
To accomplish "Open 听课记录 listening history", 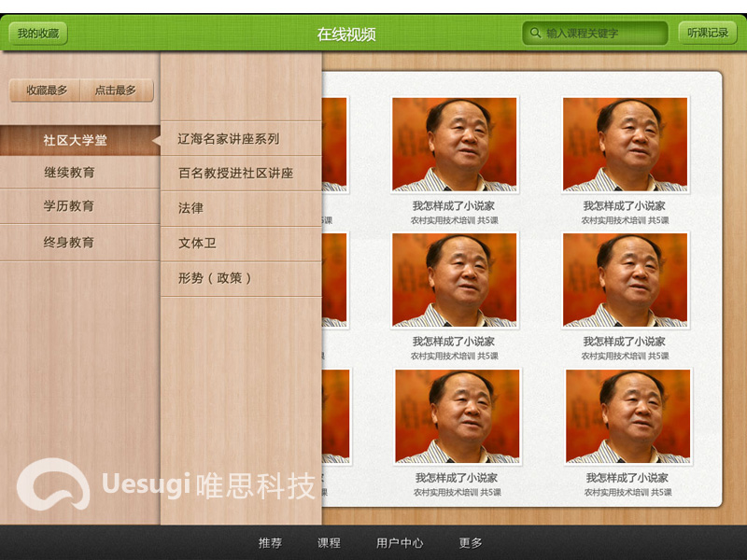I will 707,34.
